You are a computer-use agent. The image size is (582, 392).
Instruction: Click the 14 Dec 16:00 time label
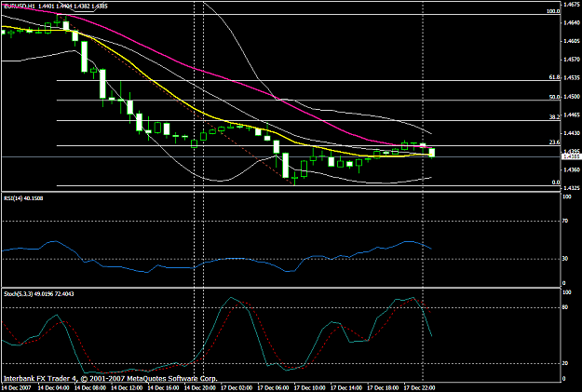pos(163,387)
